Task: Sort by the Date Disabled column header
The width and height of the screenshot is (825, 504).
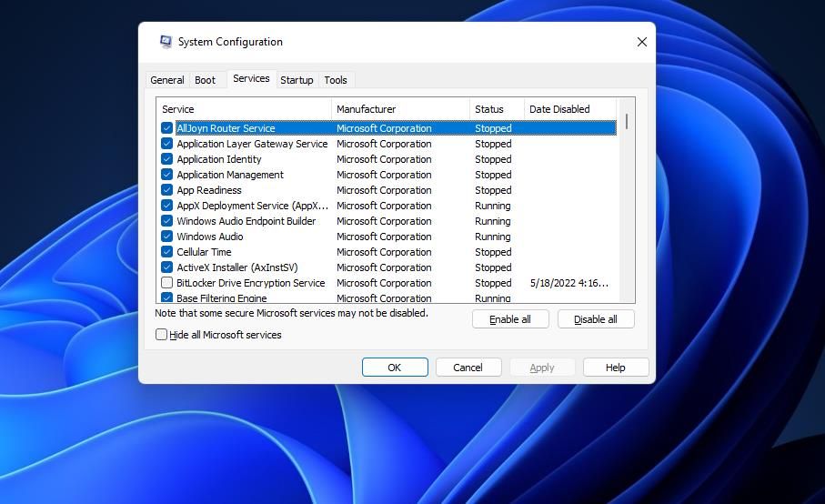Action: coord(570,109)
